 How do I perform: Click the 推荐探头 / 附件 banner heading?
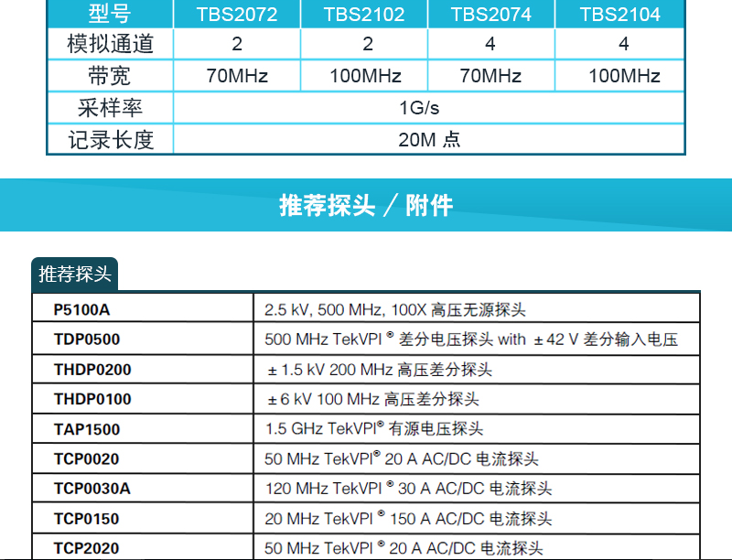tap(366, 205)
